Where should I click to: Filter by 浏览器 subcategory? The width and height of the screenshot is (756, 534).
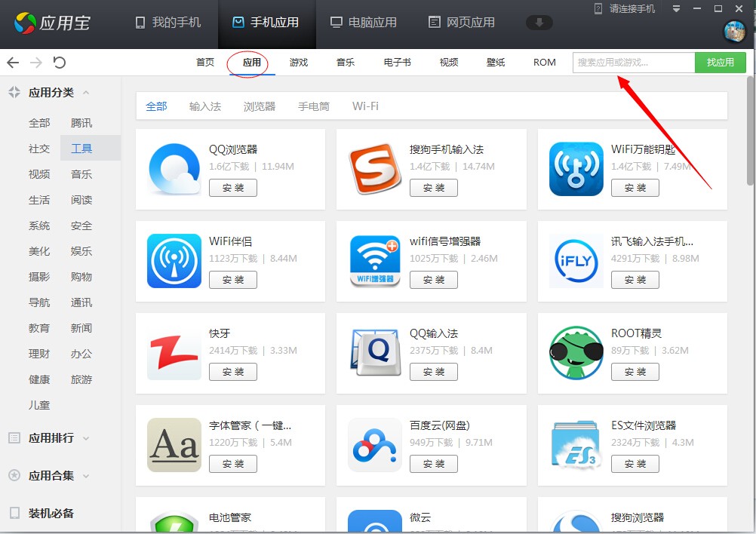click(260, 106)
